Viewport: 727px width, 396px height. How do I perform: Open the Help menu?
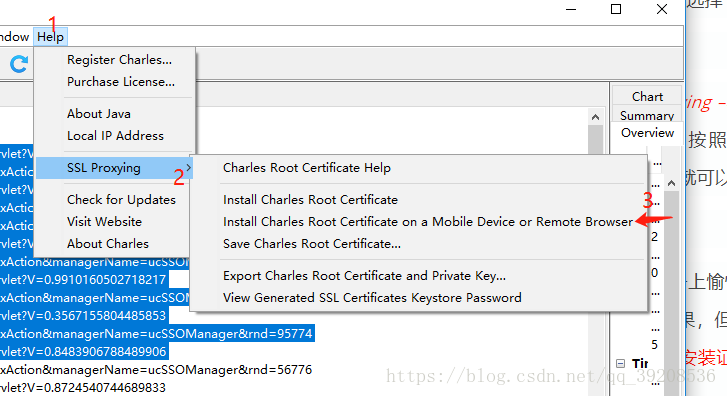pos(51,37)
